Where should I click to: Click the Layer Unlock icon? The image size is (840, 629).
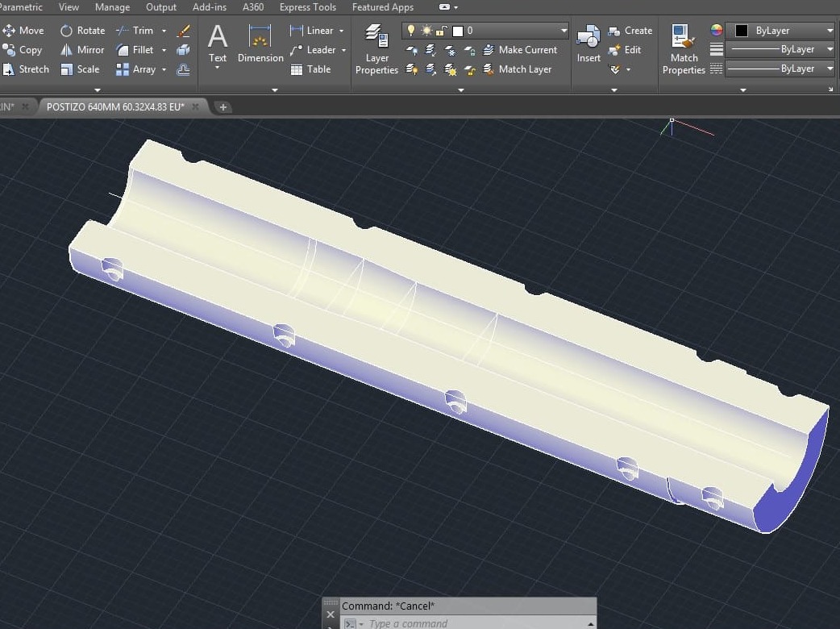pos(469,69)
